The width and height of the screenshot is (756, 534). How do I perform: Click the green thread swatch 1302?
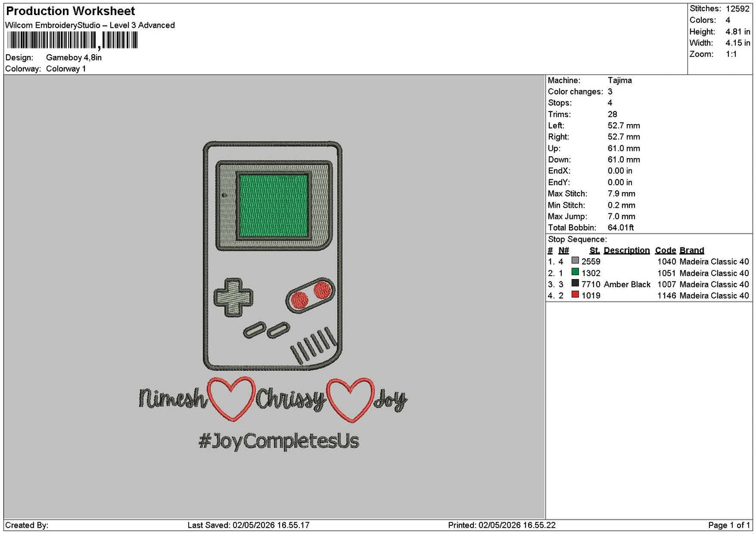(575, 272)
